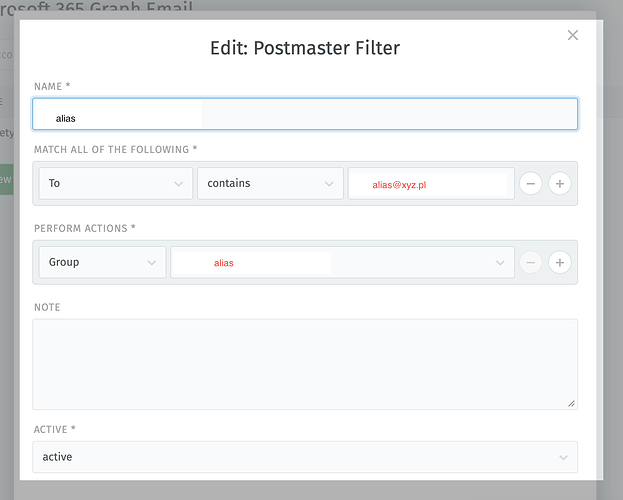
Task: Add another action with the Perform Actions plus icon
Action: [560, 262]
